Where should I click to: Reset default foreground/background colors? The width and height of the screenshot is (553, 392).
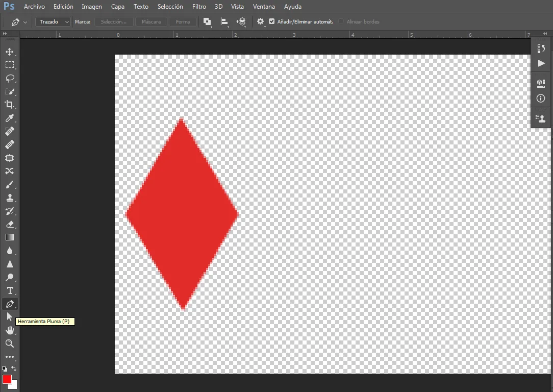pos(4,369)
